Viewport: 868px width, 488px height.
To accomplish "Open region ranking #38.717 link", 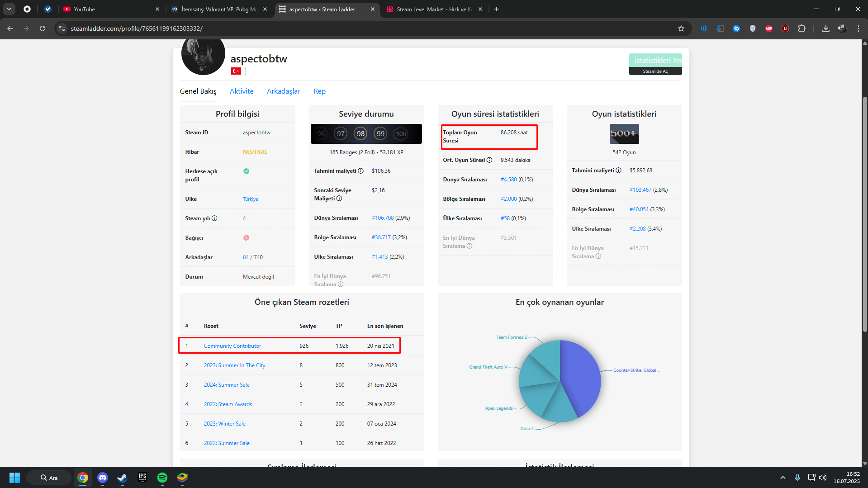I will tap(381, 237).
